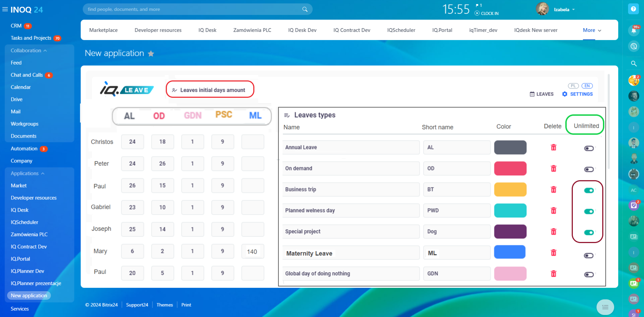This screenshot has height=317, width=644.
Task: Open the IQ Desk tab
Action: pos(207,30)
